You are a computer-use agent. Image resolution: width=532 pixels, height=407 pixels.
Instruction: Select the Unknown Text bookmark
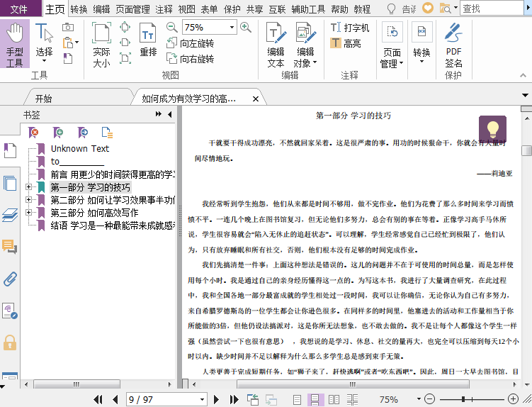(80, 148)
